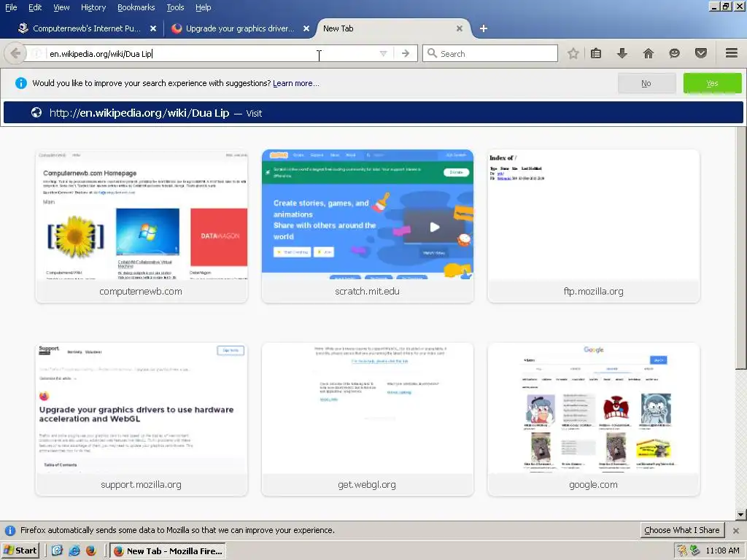Visit the en.wikipedia.org/wiki/Dua Lip suggestion

373,113
